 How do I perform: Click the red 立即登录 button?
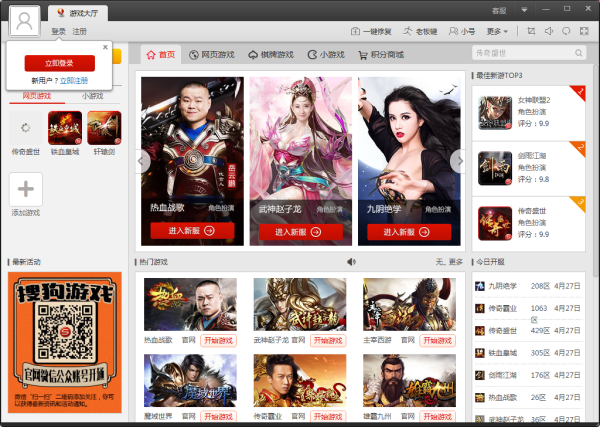pyautogui.click(x=60, y=63)
